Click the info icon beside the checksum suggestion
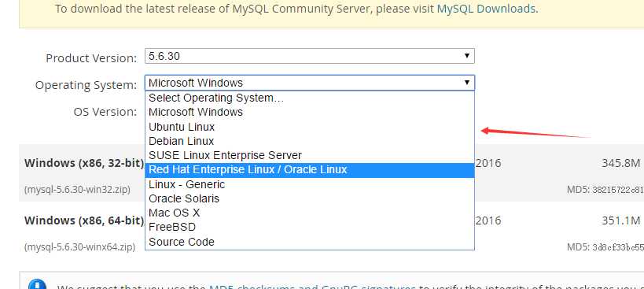Image resolution: width=644 pixels, height=289 pixels. (37, 284)
